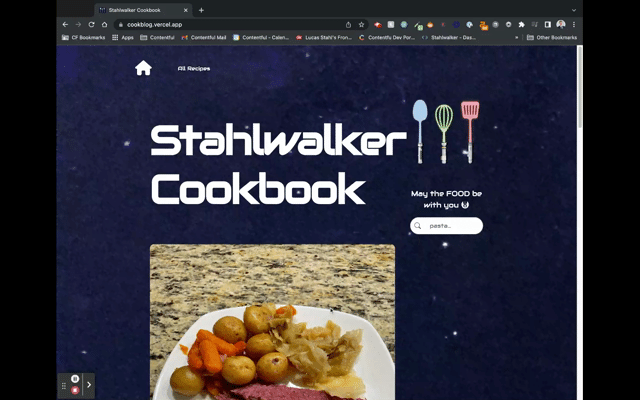The width and height of the screenshot is (640, 400).
Task: Open the Extensions puzzle piece menu
Action: (521, 24)
